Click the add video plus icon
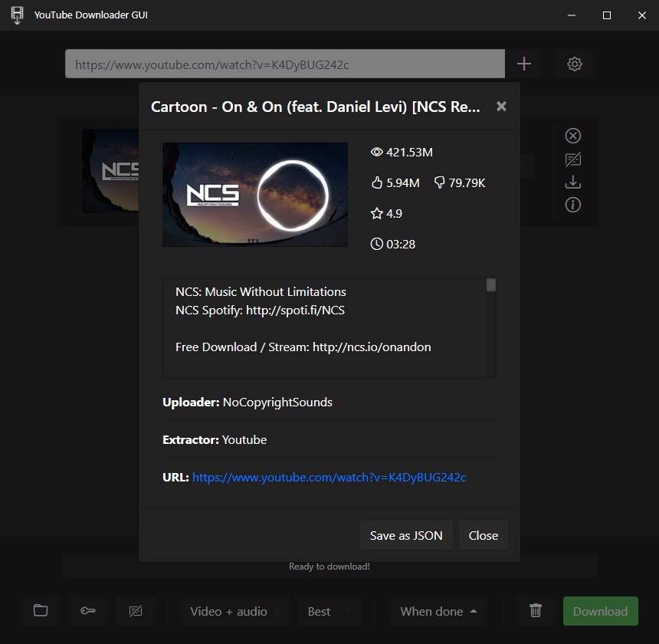Screen dimensions: 659x644 click(x=523, y=64)
